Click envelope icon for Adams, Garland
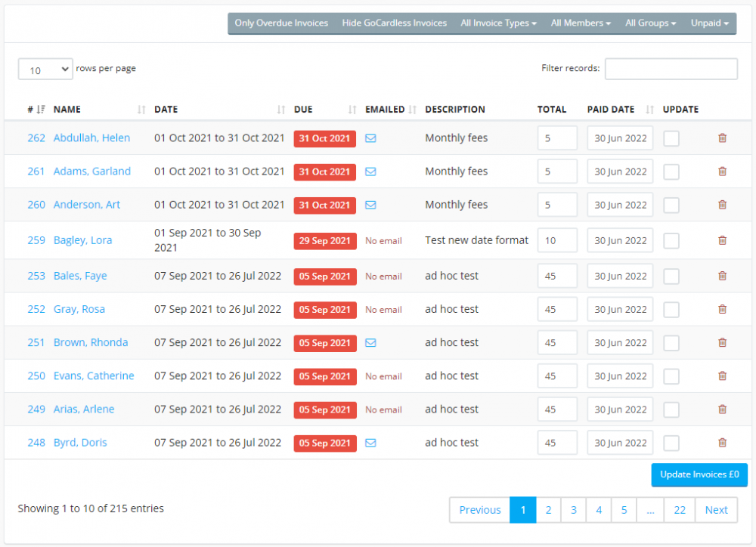The height and width of the screenshot is (547, 756). 370,172
